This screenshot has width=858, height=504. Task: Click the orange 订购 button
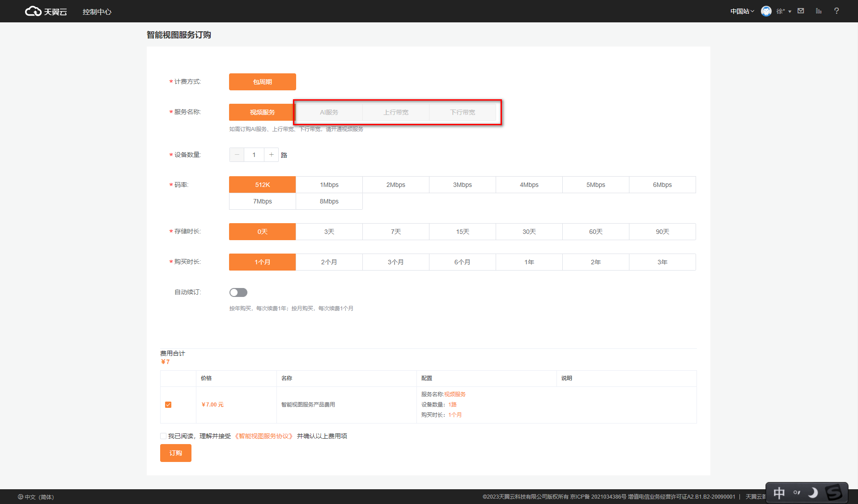point(175,453)
